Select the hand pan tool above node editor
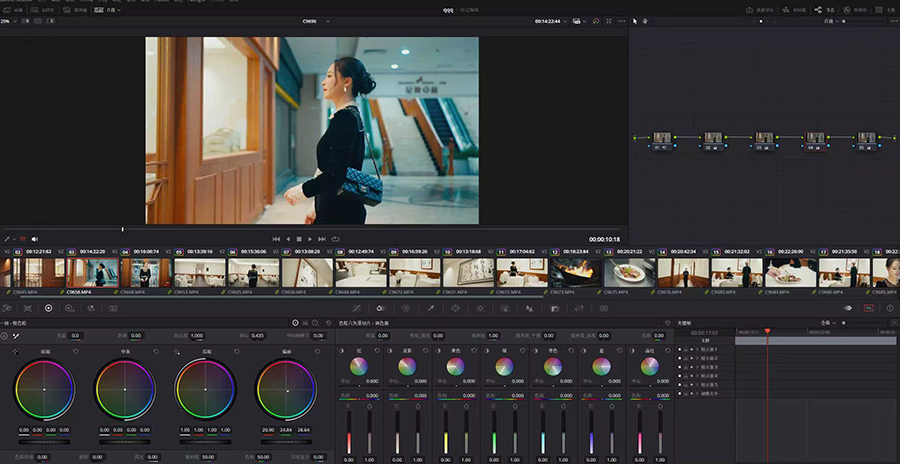Viewport: 900px width, 464px height. click(x=645, y=20)
